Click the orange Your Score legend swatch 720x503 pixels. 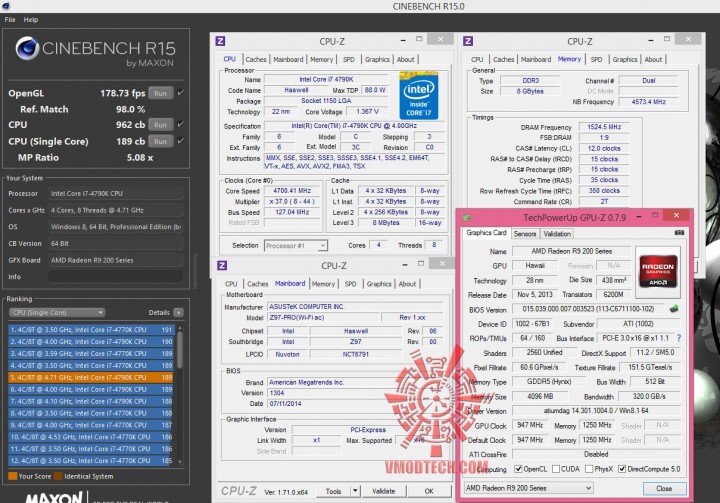pyautogui.click(x=12, y=476)
